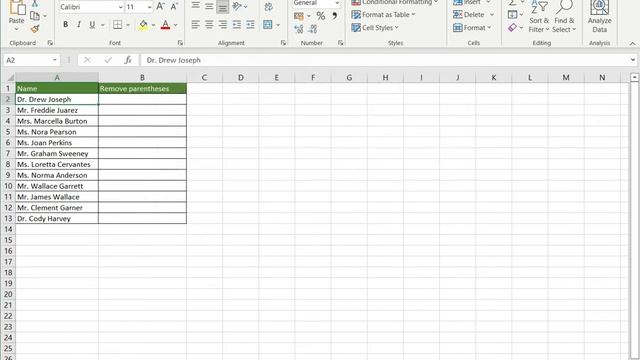640x360 pixels.
Task: Toggle Bottom Align button
Action: click(222, 6)
